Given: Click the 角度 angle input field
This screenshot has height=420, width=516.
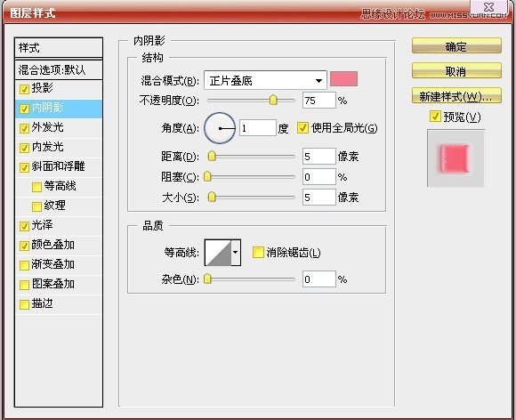Looking at the screenshot, I should click(258, 128).
